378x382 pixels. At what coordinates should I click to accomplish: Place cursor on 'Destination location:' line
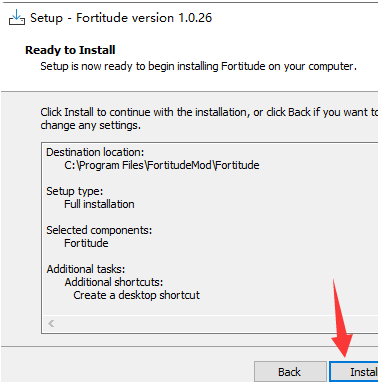click(x=95, y=152)
